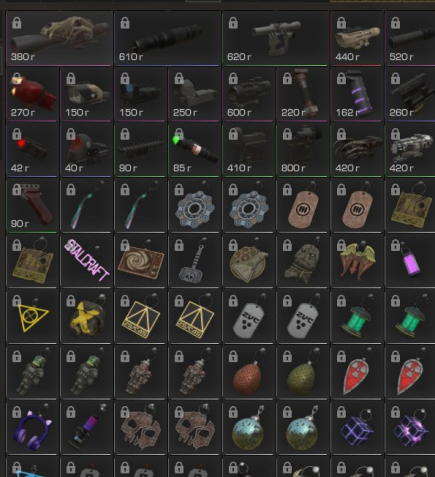Select the green laser pointer priced 85
Image resolution: width=435 pixels, height=477 pixels.
[x=195, y=150]
